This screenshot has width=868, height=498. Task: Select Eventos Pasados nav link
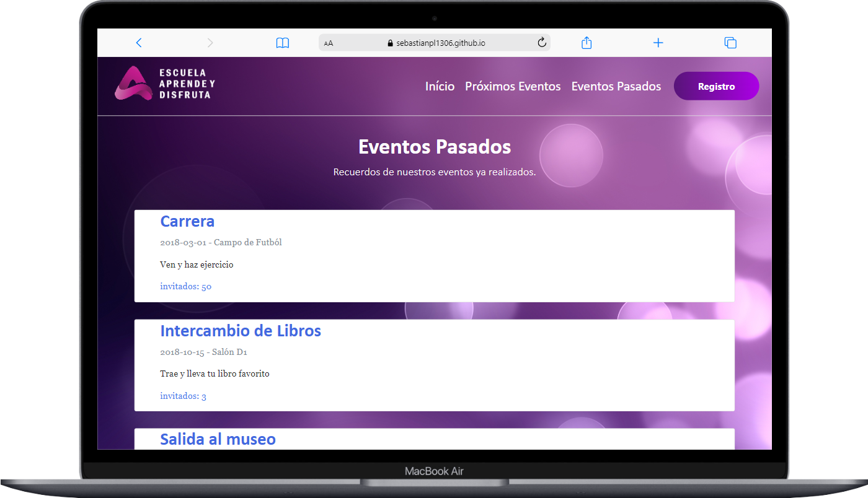click(x=616, y=87)
